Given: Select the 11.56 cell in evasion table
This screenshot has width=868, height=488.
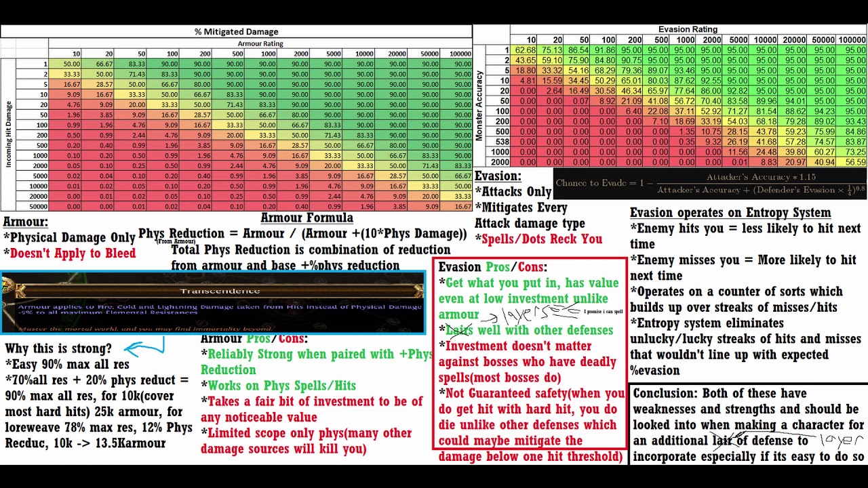Looking at the screenshot, I should (x=737, y=152).
